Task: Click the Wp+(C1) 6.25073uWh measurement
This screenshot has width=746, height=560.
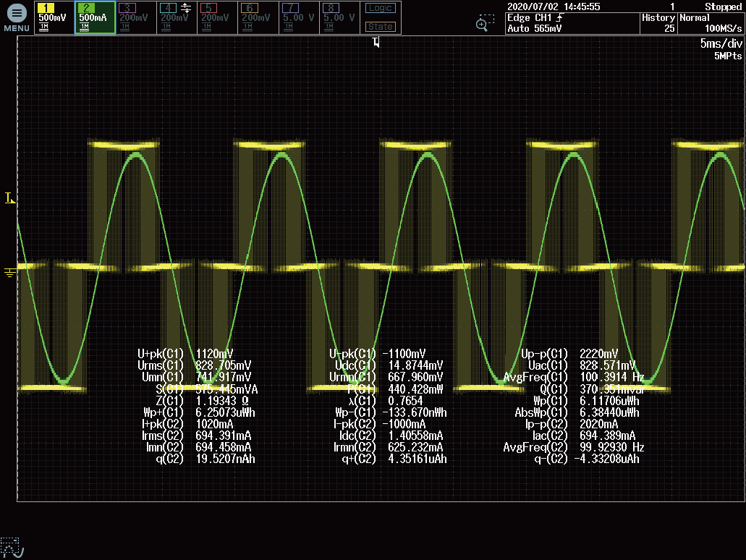Action: (x=200, y=412)
